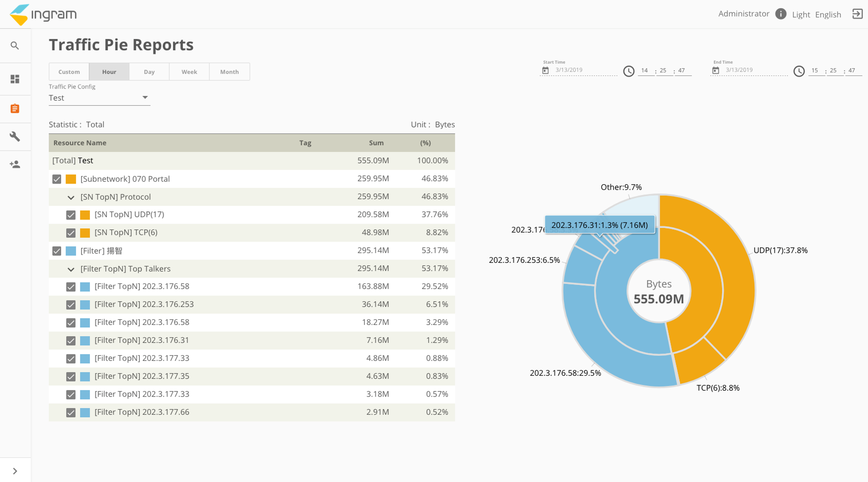This screenshot has height=482, width=868.
Task: Uncheck the UDP(17) row checkbox
Action: (71, 215)
